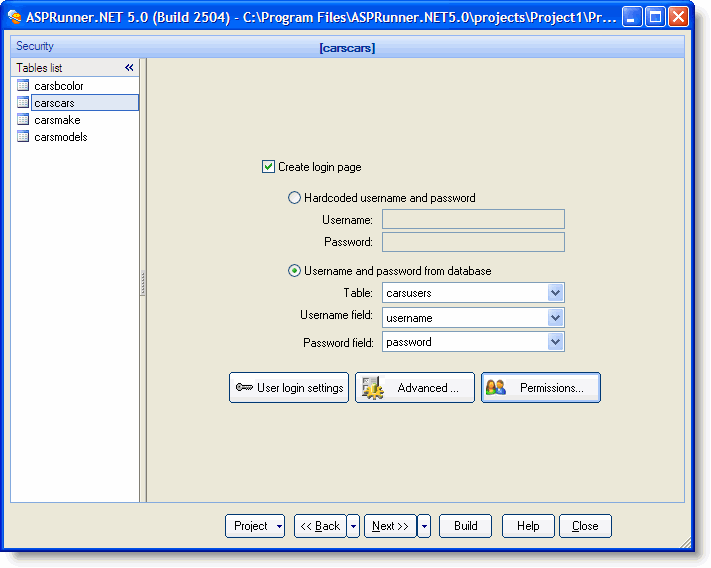Maximize the ASPRunner.NET window
This screenshot has height=568, width=711.
(x=655, y=17)
